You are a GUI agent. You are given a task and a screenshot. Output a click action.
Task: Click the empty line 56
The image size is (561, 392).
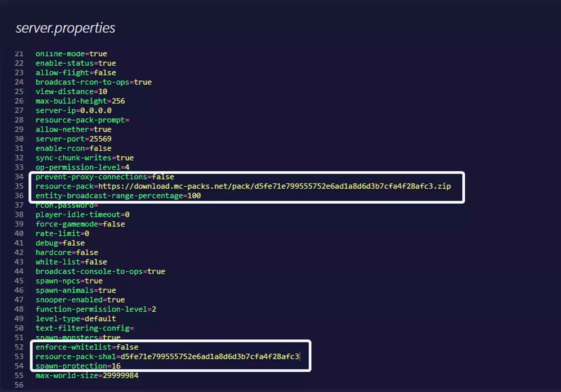click(x=84, y=385)
